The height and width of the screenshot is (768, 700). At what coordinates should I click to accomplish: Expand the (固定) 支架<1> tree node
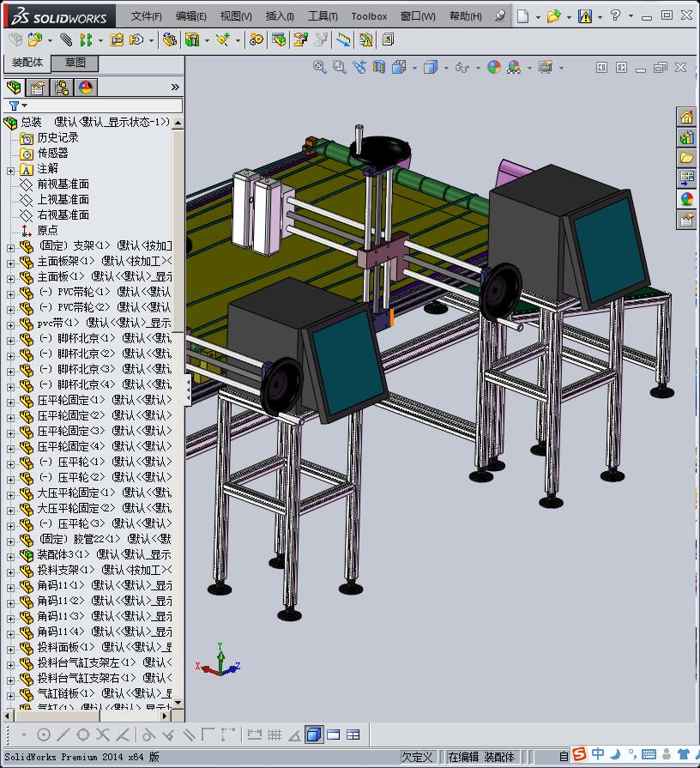10,248
